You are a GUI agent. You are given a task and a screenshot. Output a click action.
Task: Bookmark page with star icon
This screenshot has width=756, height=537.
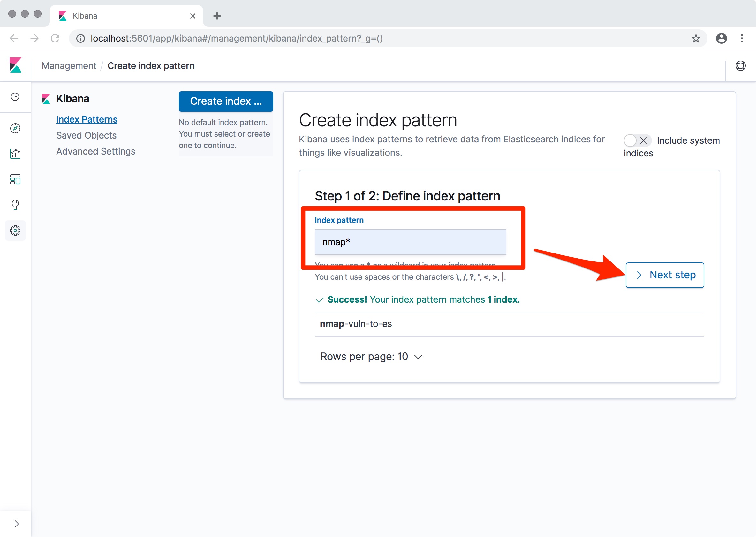(696, 39)
